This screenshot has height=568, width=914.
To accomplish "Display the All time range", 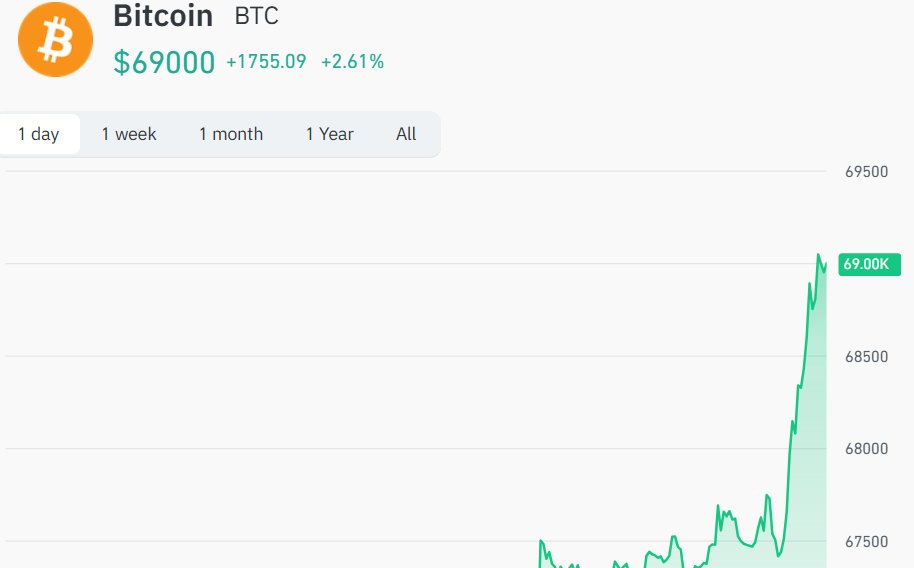I will tap(406, 134).
